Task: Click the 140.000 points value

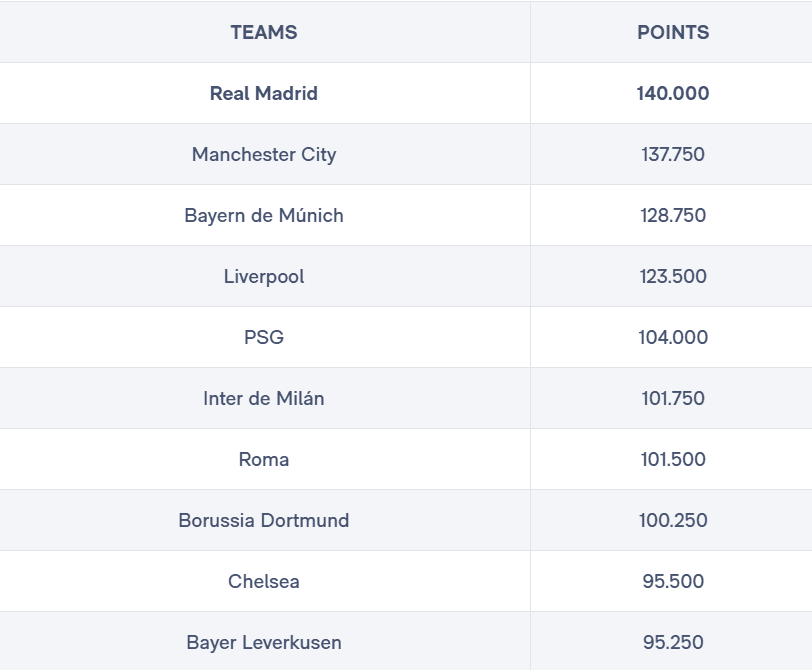Action: (673, 93)
